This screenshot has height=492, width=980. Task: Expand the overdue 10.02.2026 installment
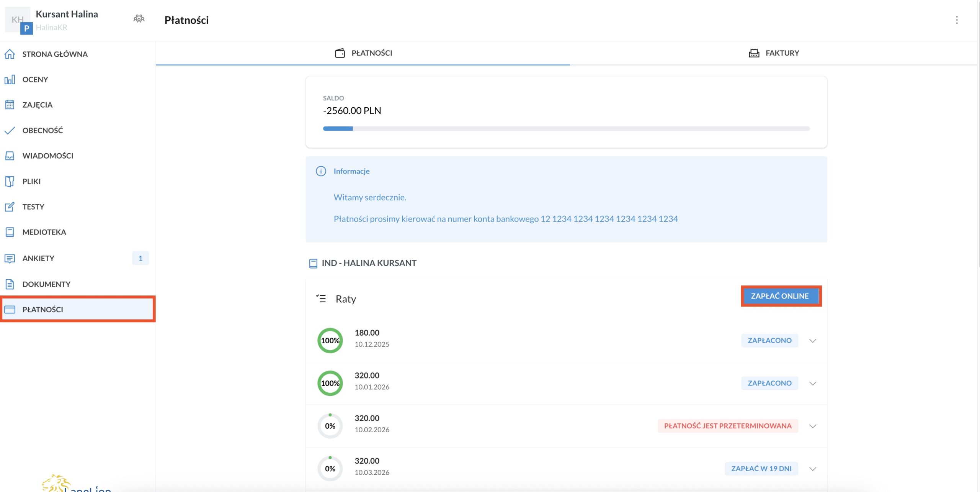(812, 426)
